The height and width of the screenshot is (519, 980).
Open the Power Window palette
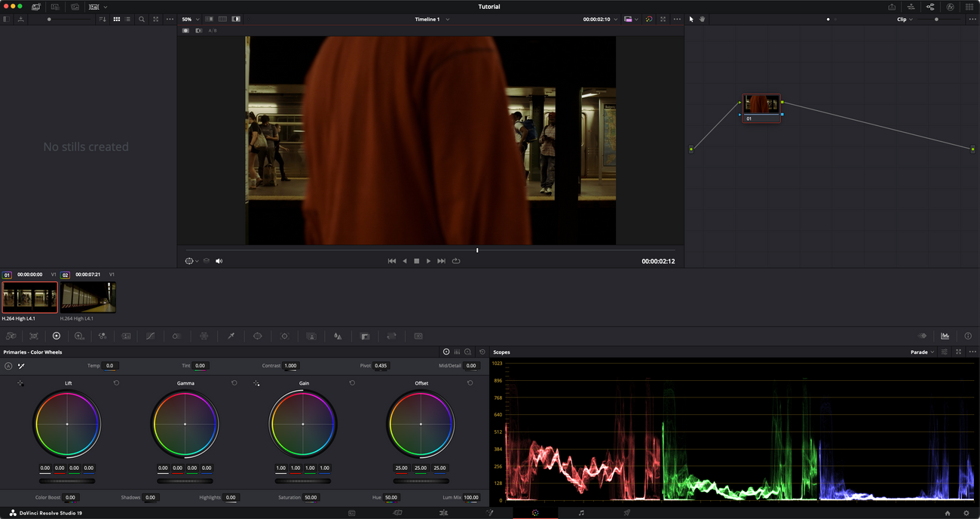pos(258,336)
